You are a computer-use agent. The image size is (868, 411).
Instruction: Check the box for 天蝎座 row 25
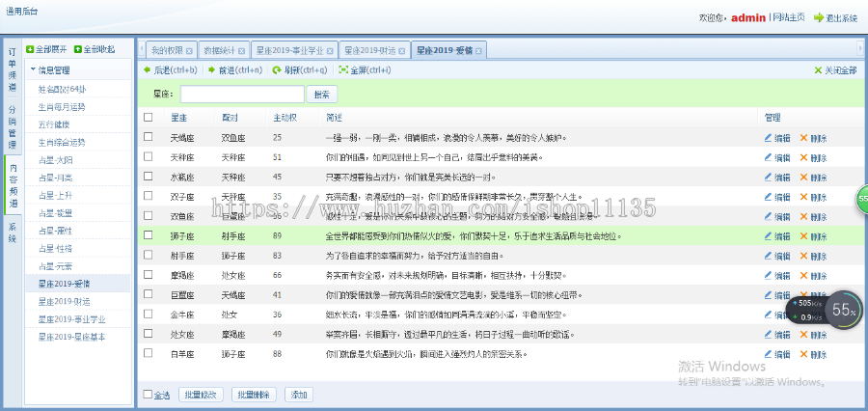[148, 136]
